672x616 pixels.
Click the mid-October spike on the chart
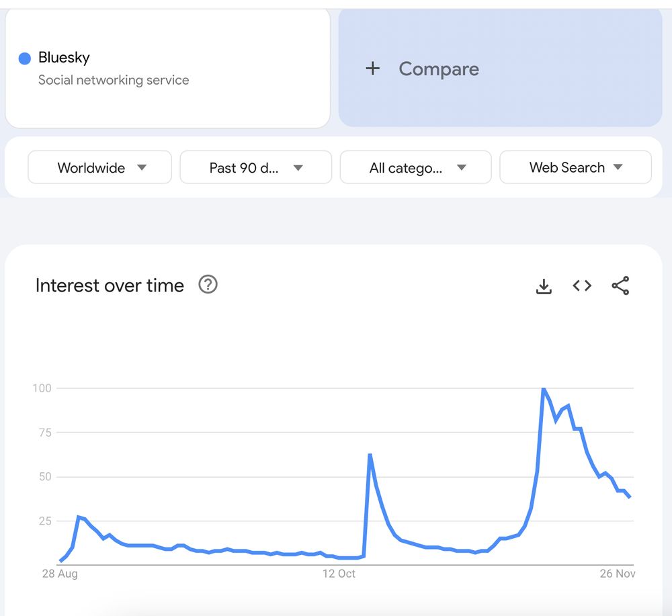pyautogui.click(x=370, y=456)
